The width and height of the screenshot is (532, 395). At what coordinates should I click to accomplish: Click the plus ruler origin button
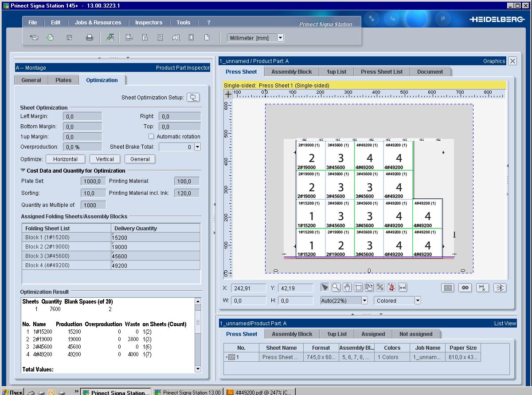tap(228, 94)
